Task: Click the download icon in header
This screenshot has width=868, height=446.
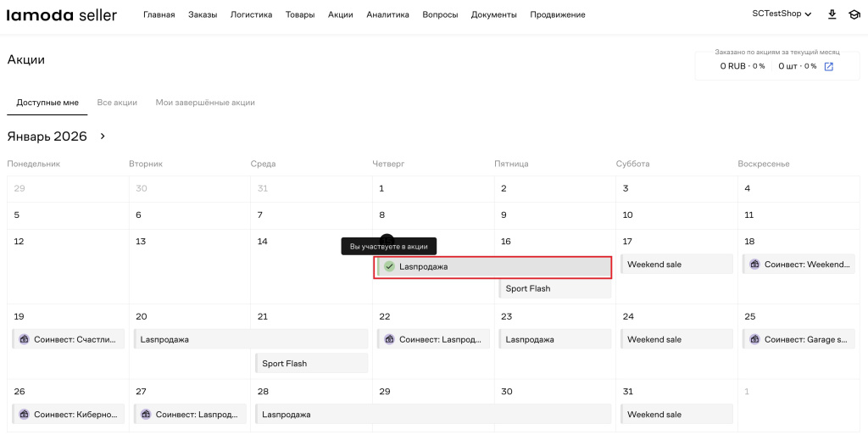Action: pos(832,14)
